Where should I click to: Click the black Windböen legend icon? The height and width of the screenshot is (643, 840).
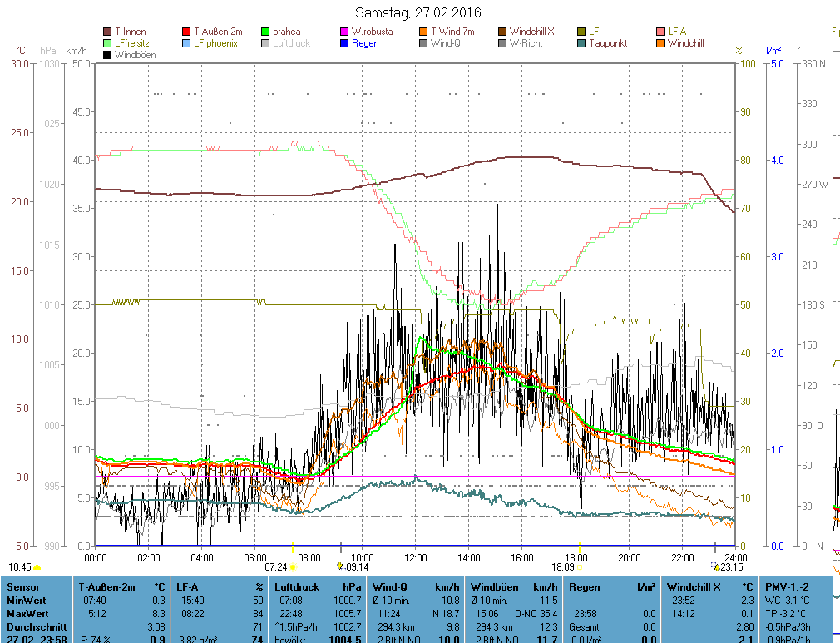107,55
